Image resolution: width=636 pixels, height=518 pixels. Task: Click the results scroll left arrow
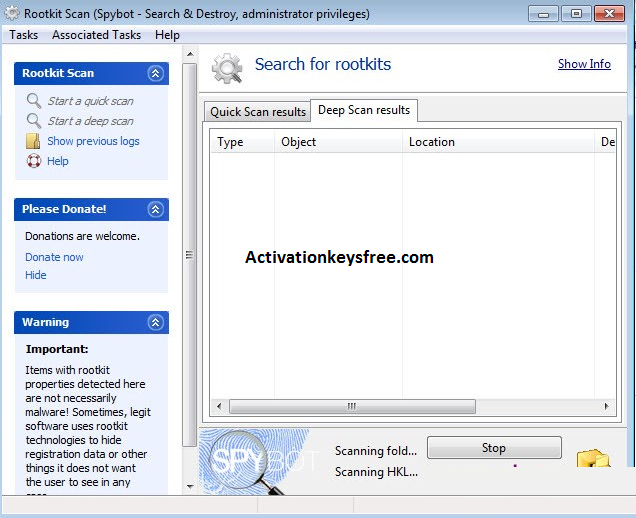[x=219, y=406]
